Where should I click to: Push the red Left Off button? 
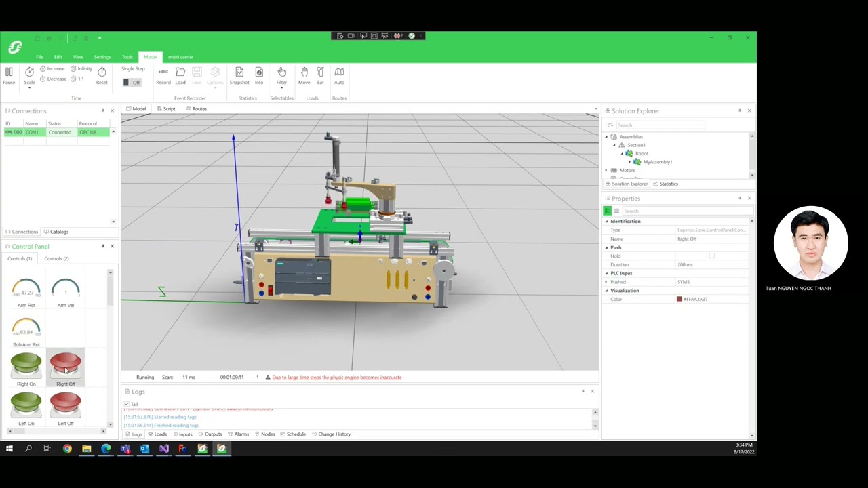(x=66, y=405)
